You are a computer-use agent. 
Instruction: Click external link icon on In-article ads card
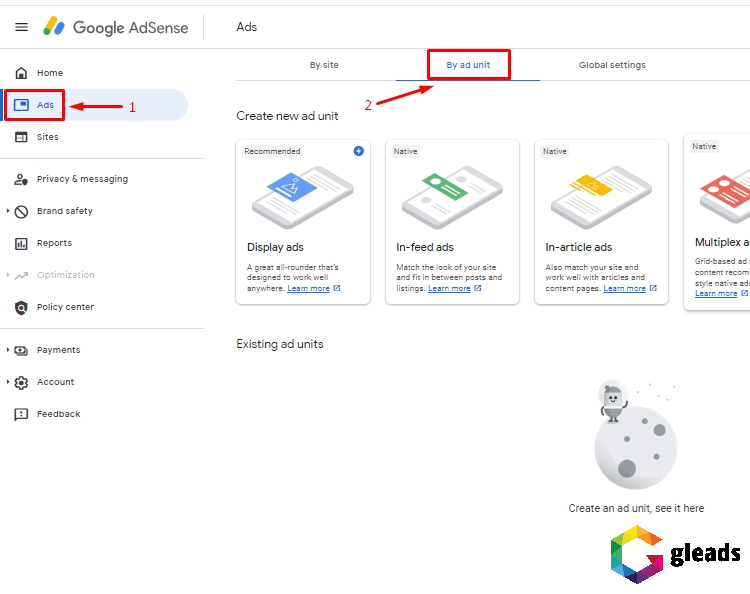click(x=653, y=288)
